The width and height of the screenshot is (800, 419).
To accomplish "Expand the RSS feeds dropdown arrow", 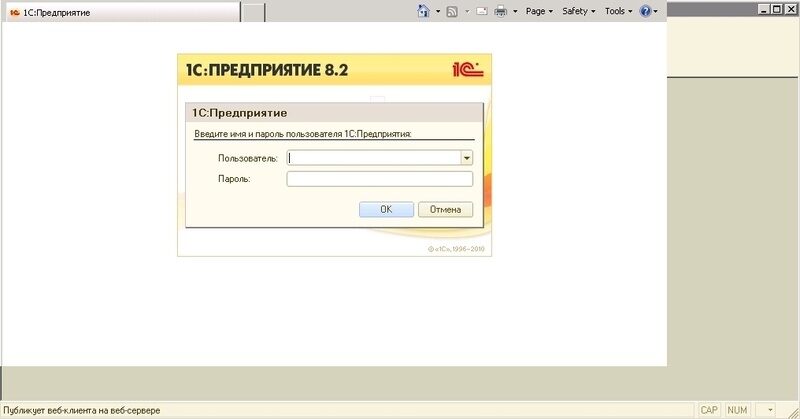I will (467, 11).
